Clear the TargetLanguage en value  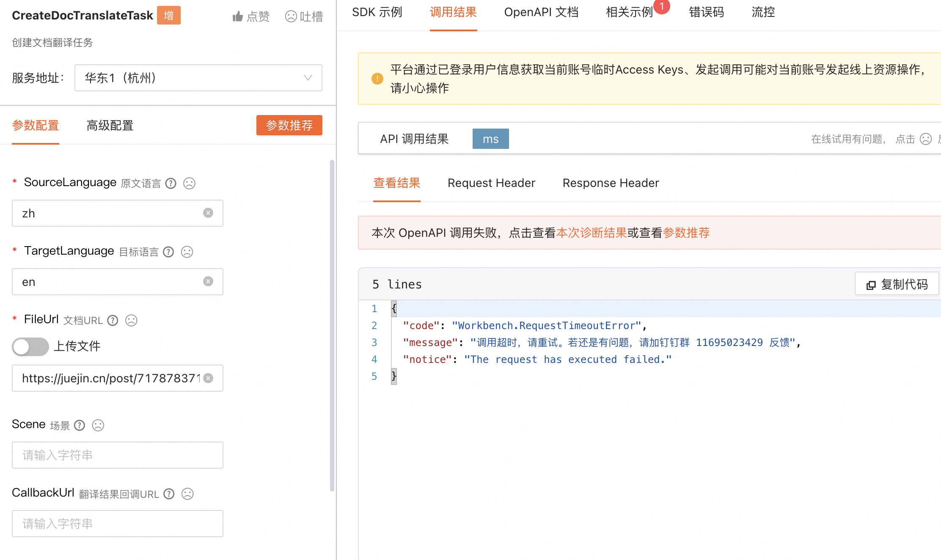pyautogui.click(x=208, y=282)
